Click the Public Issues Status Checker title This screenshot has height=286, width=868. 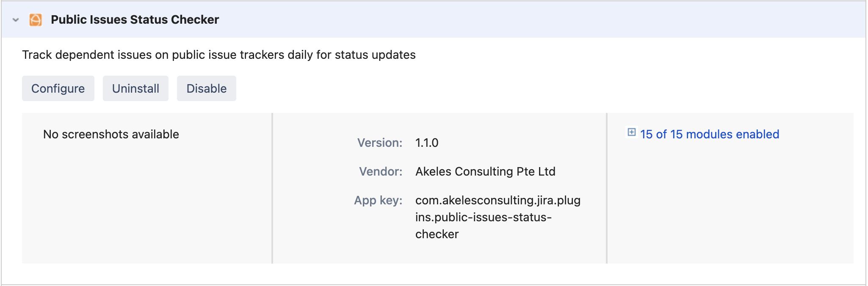[135, 20]
